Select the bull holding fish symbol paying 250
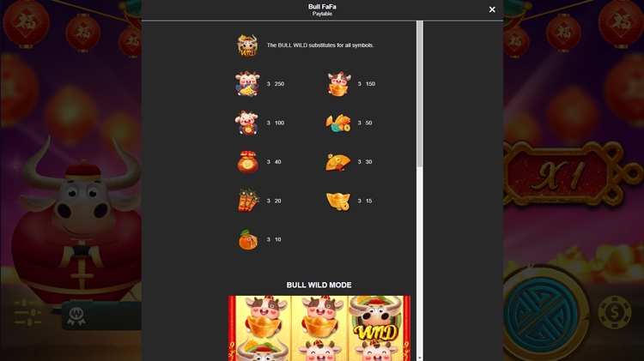 pyautogui.click(x=247, y=84)
